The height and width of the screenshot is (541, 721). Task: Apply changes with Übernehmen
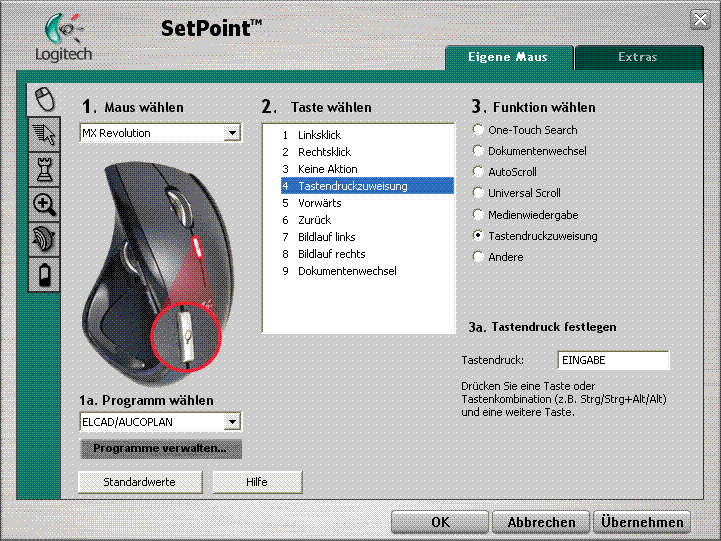[642, 522]
